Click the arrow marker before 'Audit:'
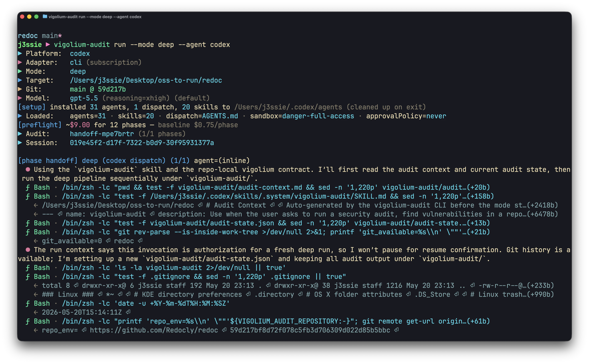The height and width of the screenshot is (364, 589). pyautogui.click(x=20, y=134)
